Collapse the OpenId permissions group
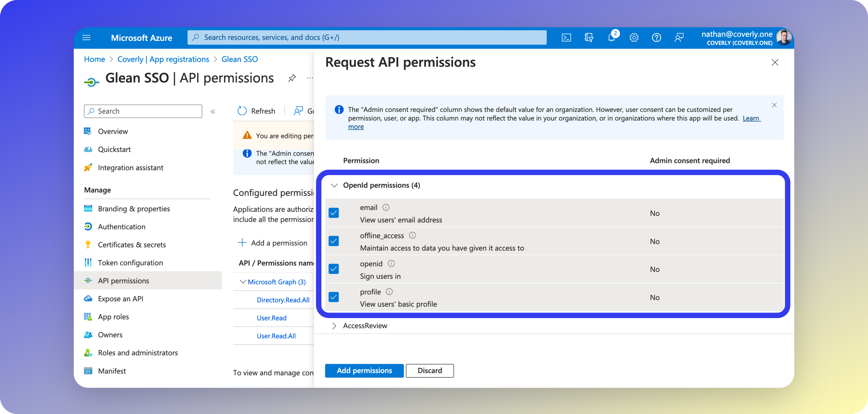868x414 pixels. click(x=335, y=185)
